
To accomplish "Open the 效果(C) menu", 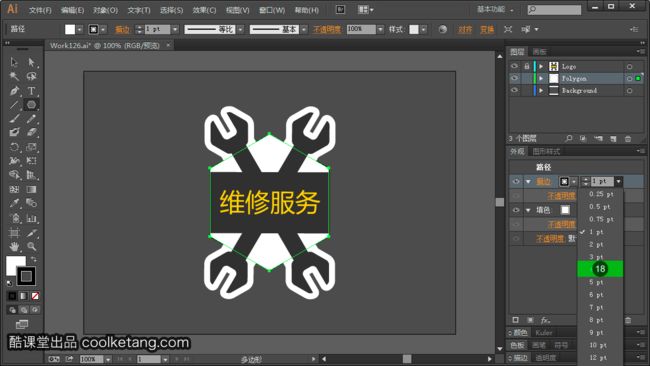I will pos(204,10).
